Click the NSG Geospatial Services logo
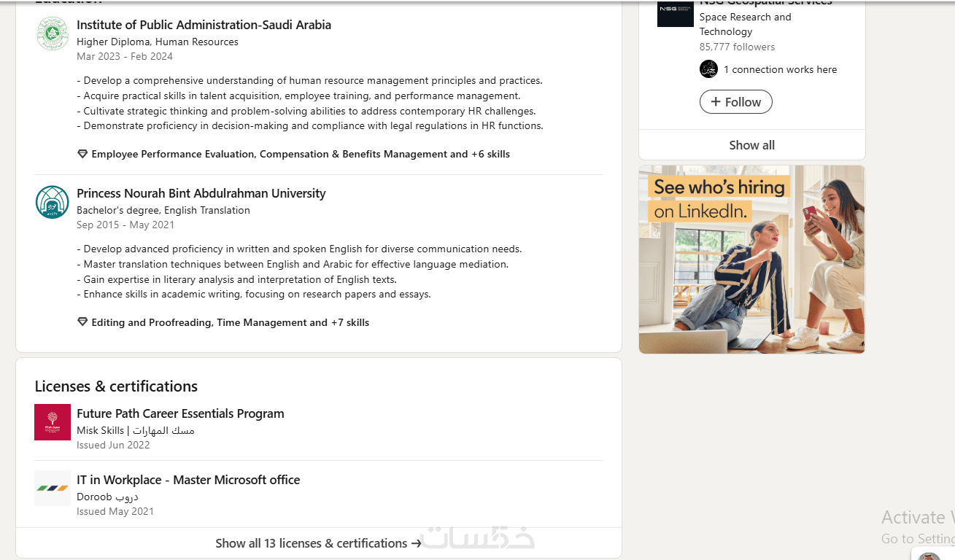Image resolution: width=955 pixels, height=560 pixels. point(675,13)
